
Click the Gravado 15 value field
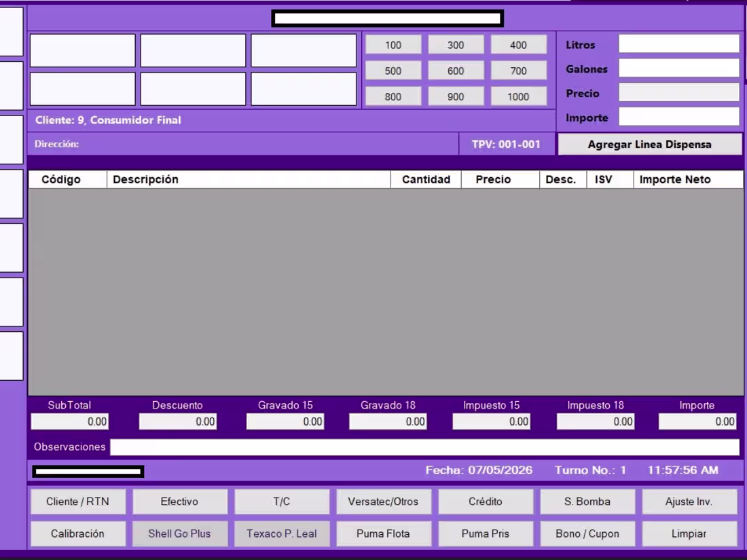285,422
